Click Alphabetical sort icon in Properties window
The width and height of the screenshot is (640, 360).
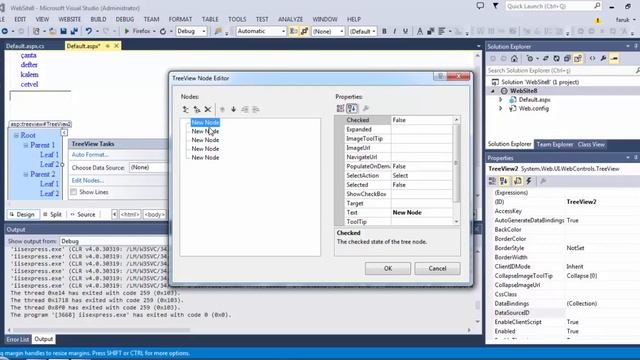point(504,181)
